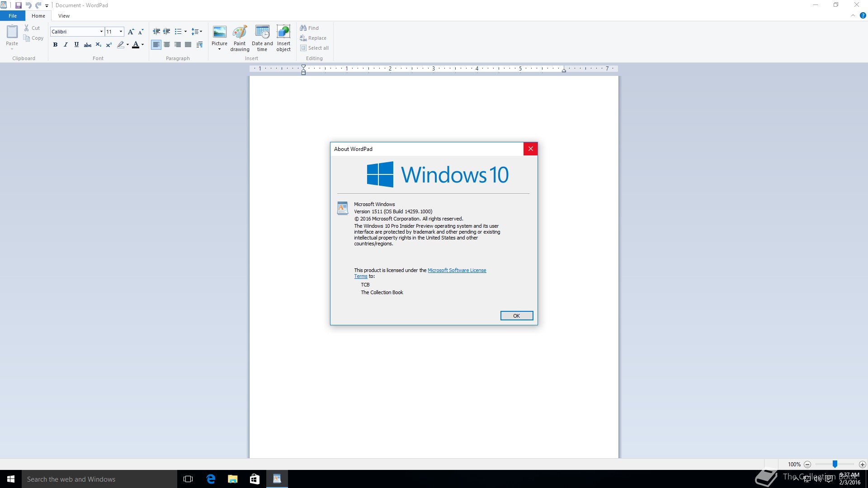Screen dimensions: 868x488
Task: Click the Grow font icon
Action: point(131,32)
